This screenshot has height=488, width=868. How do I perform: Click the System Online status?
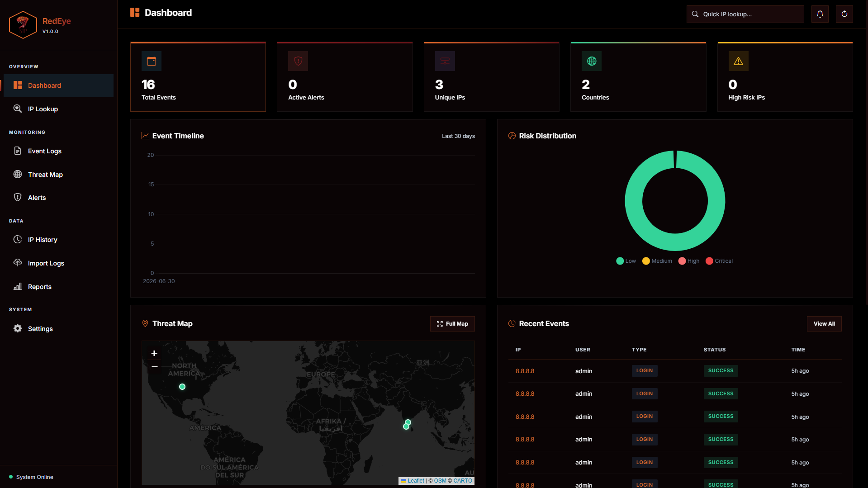31,477
